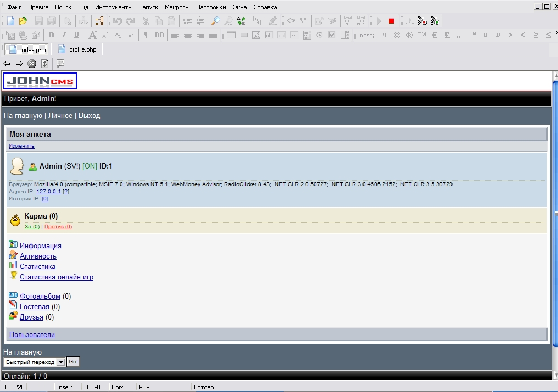This screenshot has width=558, height=392.
Task: Click the Redo arrow icon
Action: 130,21
